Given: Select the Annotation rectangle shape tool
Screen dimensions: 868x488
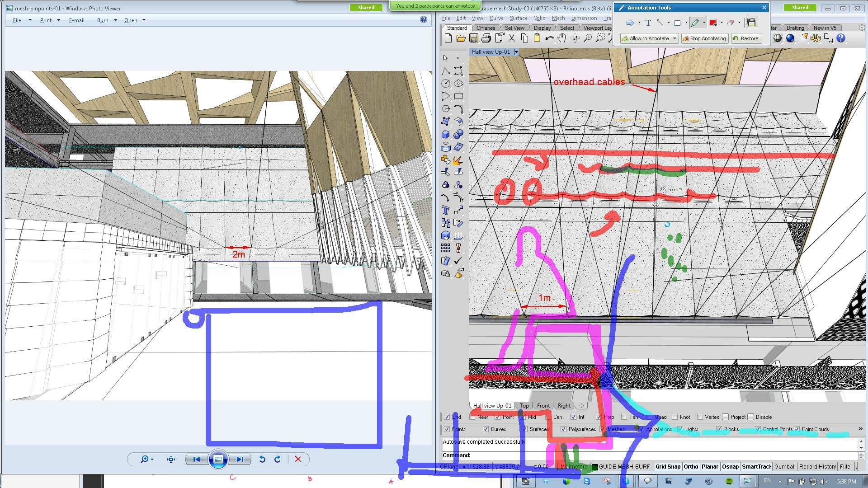Looking at the screenshot, I should 677,23.
